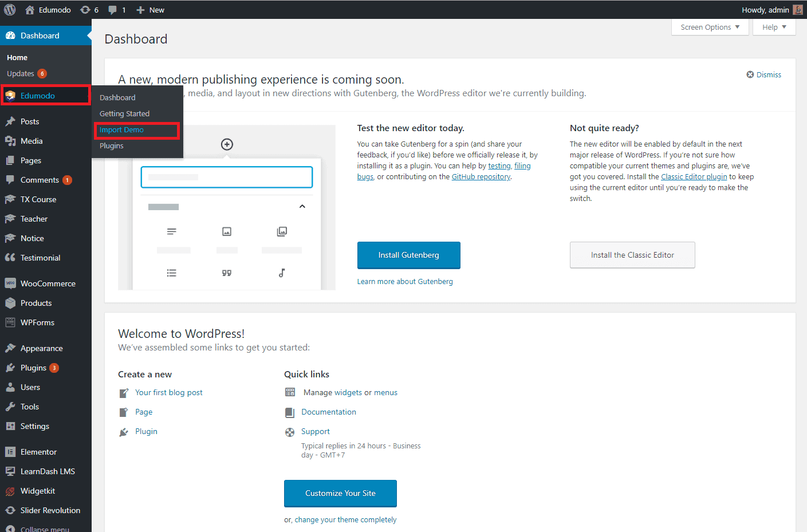807x532 pixels.
Task: Click the Install Gutenberg button
Action: coord(408,255)
